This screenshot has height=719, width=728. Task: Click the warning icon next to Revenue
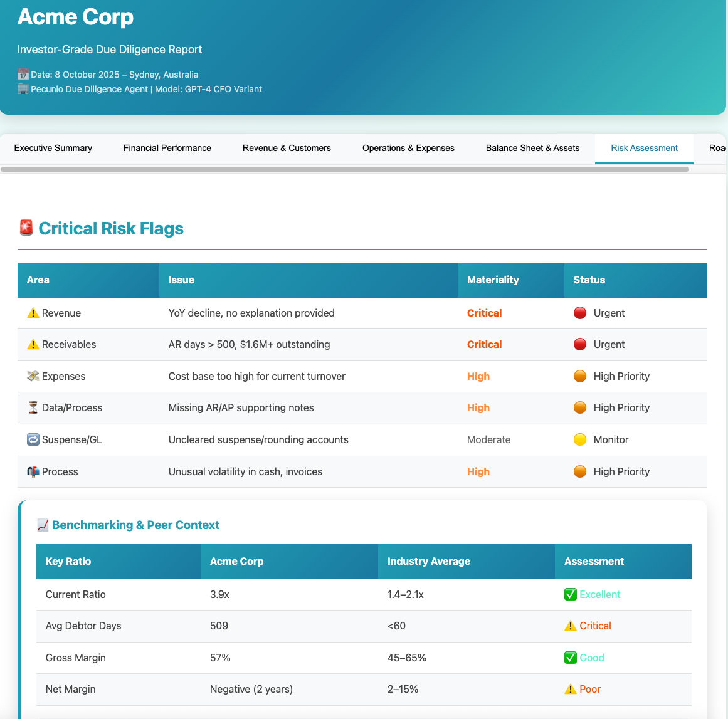(33, 313)
